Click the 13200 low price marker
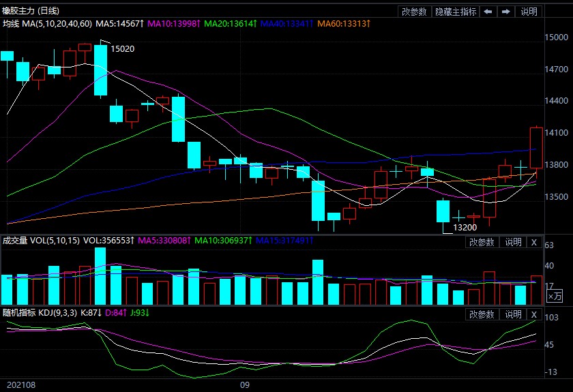 tap(465, 228)
